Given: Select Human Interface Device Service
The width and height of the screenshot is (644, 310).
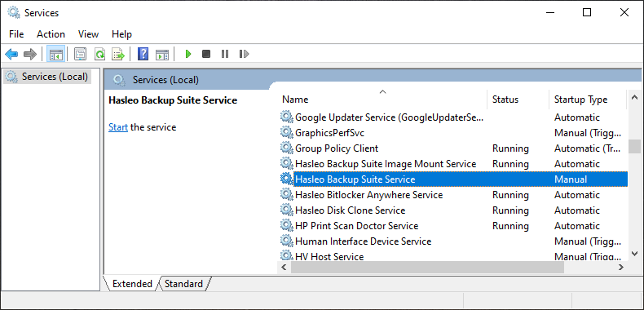Looking at the screenshot, I should (x=453, y=241).
